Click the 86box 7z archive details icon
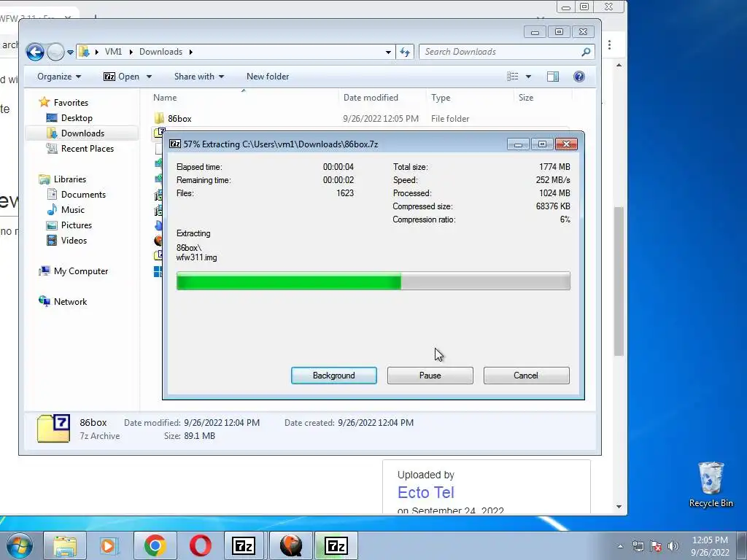This screenshot has width=747, height=560. [x=53, y=429]
